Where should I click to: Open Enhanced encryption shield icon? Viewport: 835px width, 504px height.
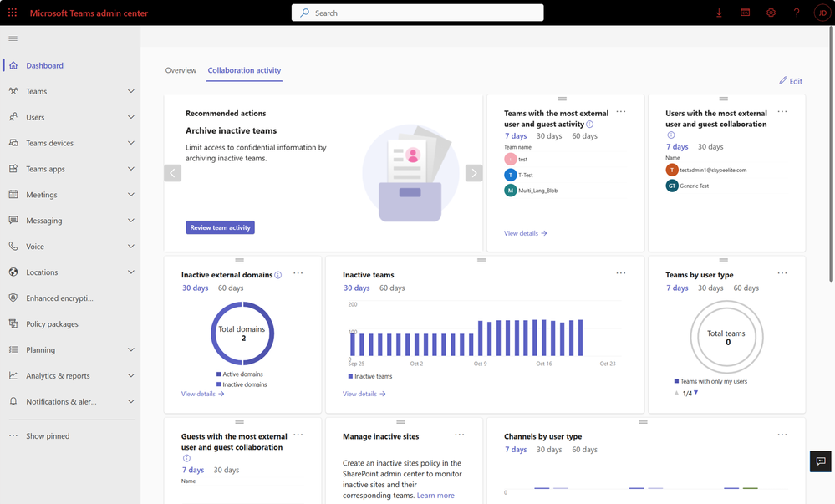click(13, 298)
